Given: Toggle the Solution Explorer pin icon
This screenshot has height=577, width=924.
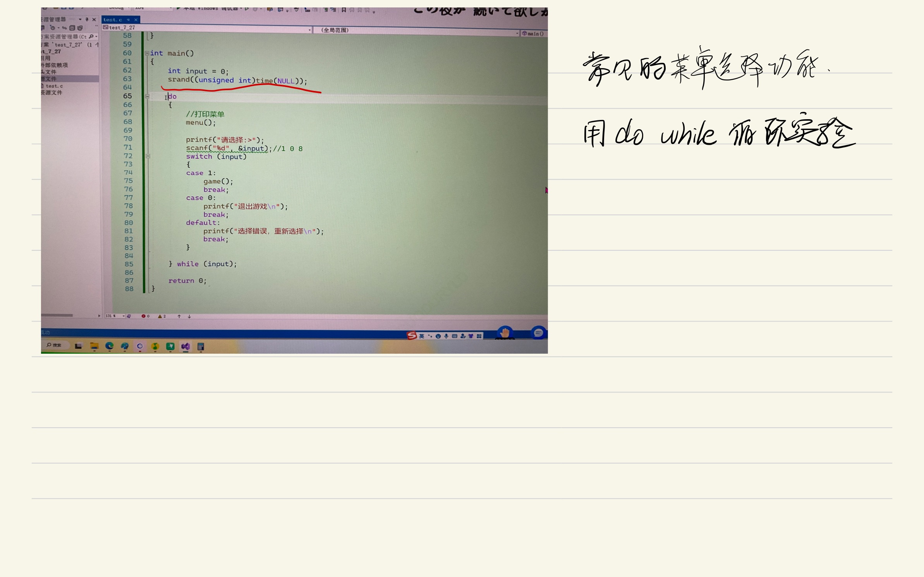Looking at the screenshot, I should pos(87,19).
